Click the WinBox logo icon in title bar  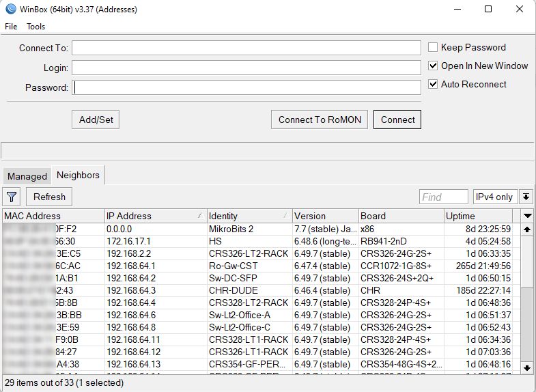(x=11, y=9)
